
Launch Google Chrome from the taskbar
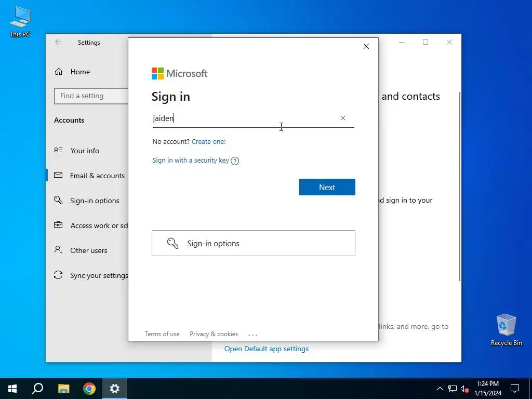[x=89, y=389]
